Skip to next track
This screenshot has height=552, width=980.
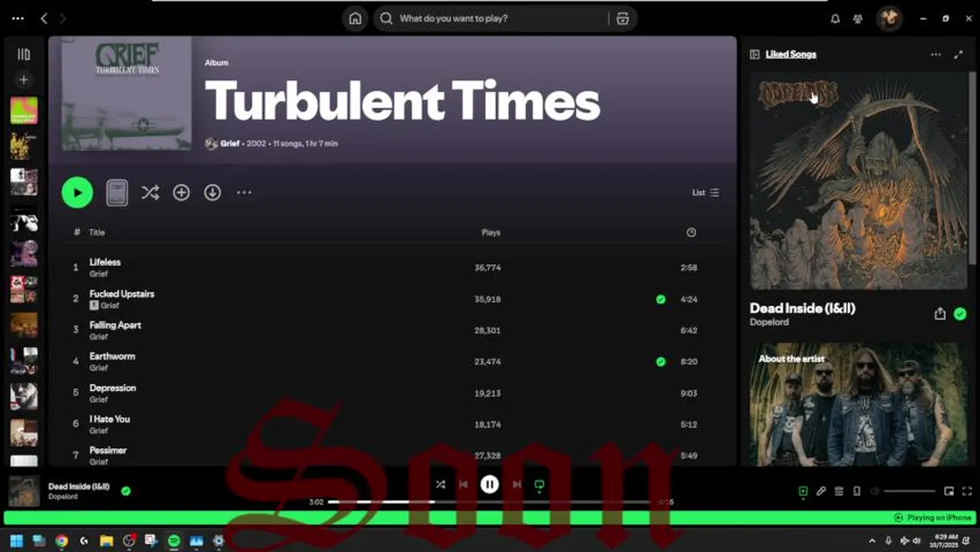tap(517, 485)
